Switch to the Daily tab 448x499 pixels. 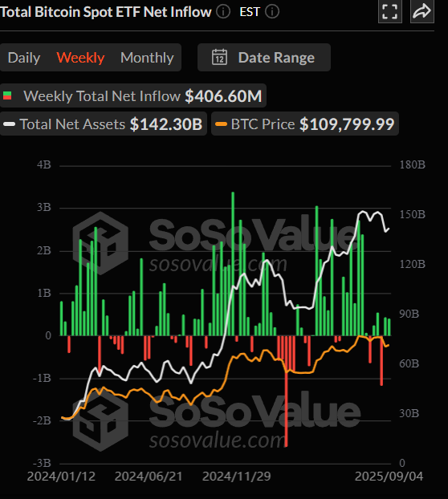(x=24, y=58)
